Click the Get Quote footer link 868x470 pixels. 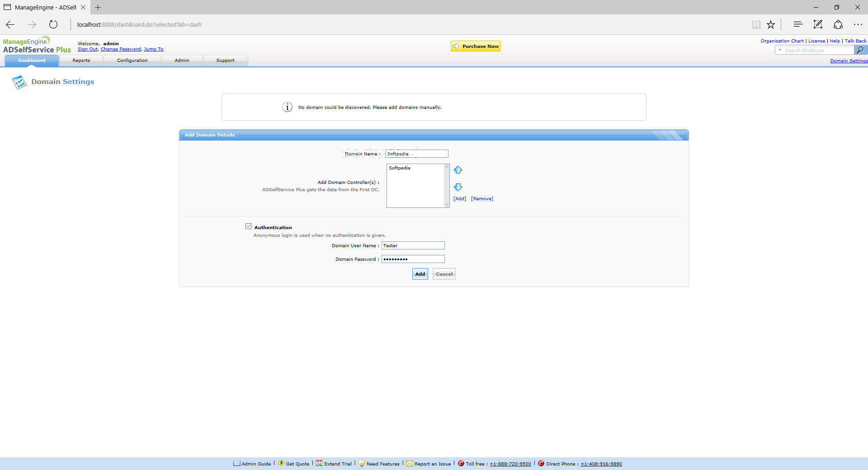(297, 464)
